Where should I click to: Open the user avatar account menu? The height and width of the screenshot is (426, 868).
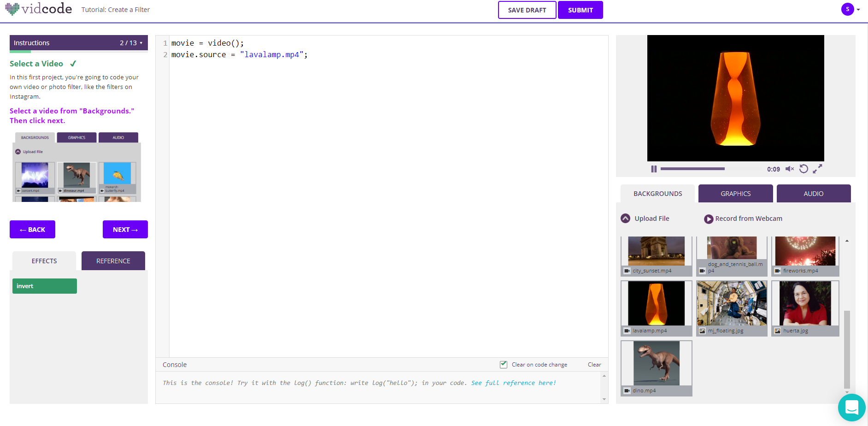848,9
